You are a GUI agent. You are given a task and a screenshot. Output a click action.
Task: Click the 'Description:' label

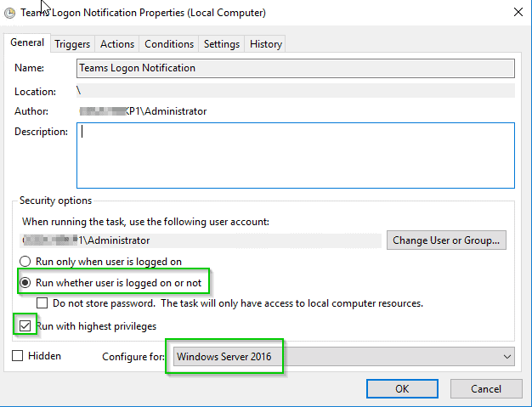coord(41,132)
